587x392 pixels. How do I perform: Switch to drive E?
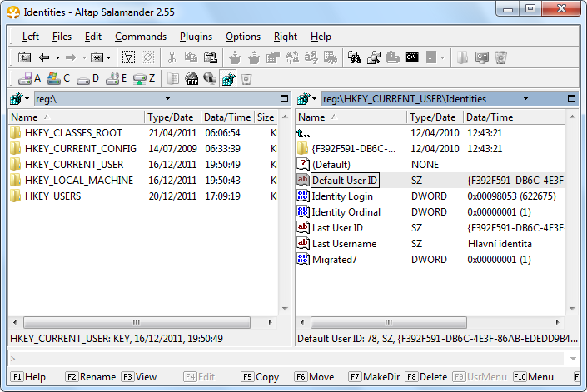116,78
